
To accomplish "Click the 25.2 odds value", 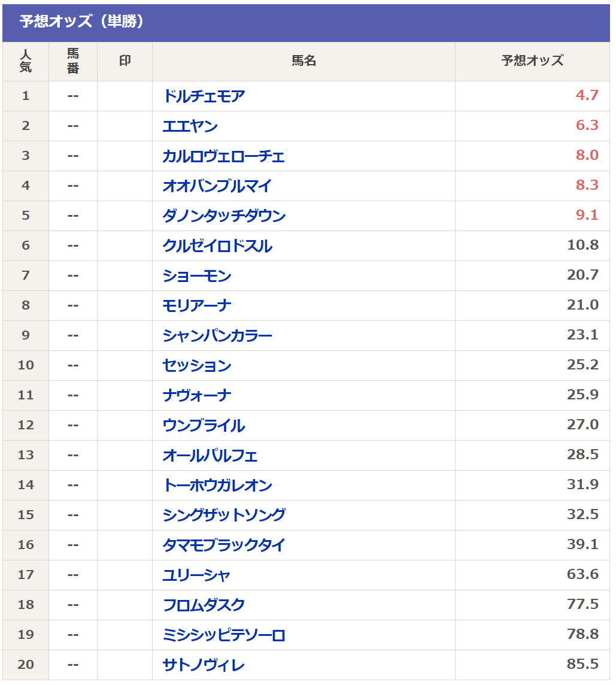I will 583,364.
